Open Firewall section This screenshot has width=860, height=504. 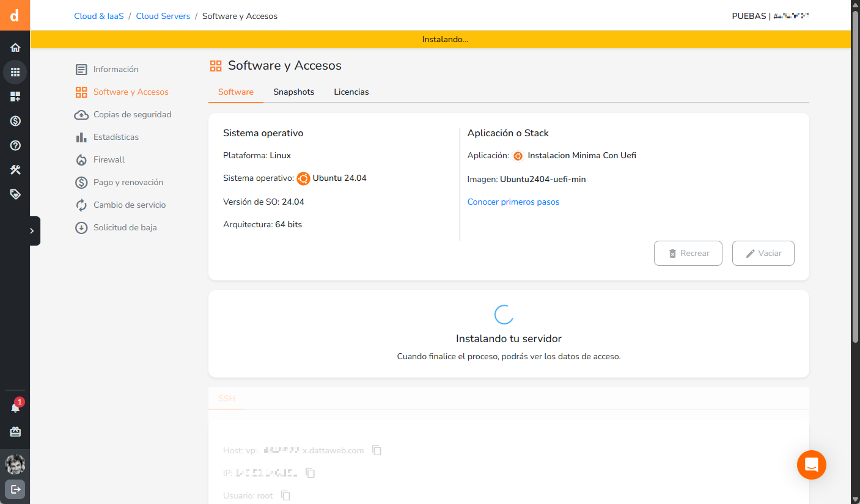coord(100,159)
